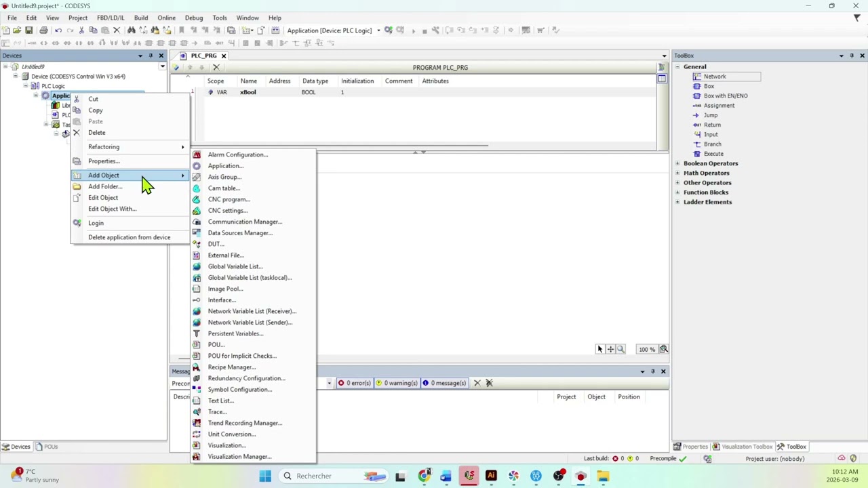
Task: Expand the Ladder Elements group
Action: [x=677, y=202]
